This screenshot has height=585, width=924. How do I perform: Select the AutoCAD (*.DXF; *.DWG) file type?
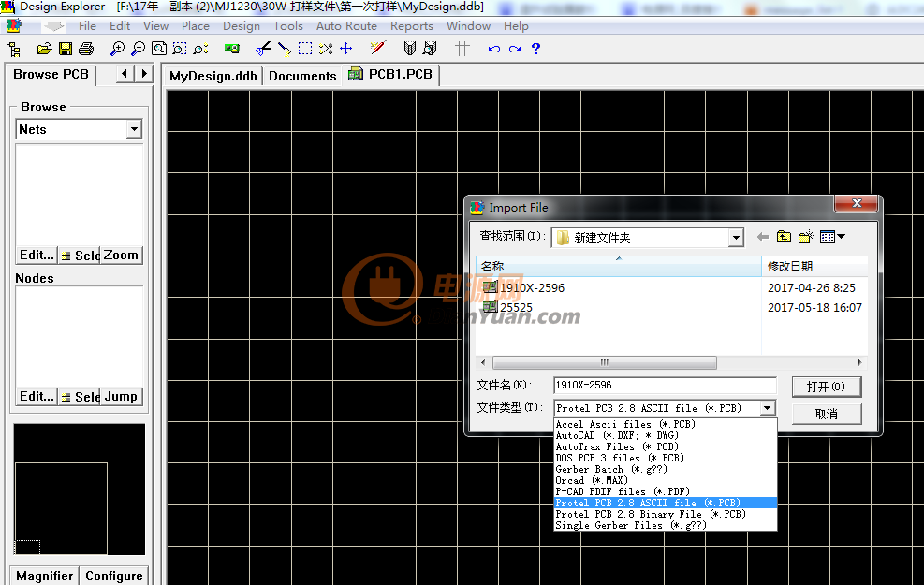coord(666,435)
